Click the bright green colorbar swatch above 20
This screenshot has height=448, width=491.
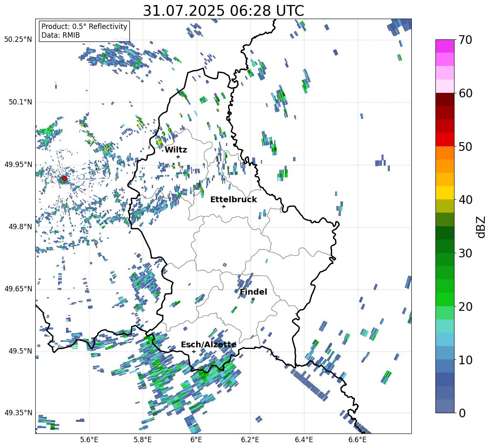pos(445,299)
